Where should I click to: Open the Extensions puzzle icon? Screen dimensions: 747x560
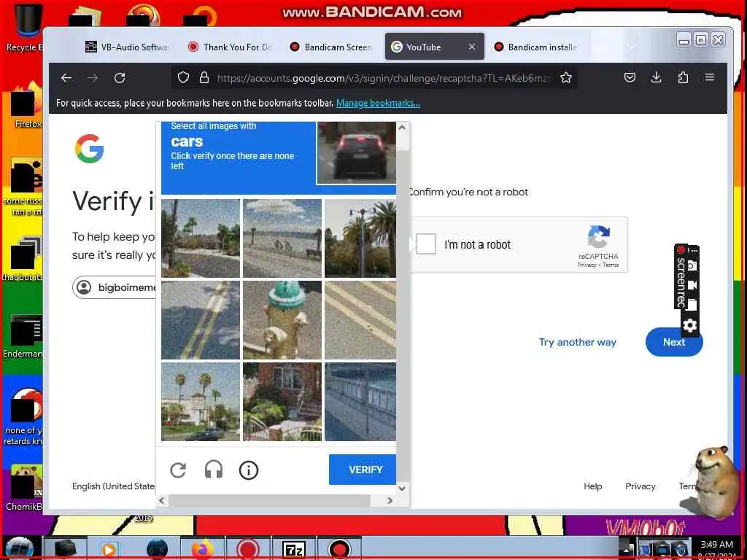683,77
